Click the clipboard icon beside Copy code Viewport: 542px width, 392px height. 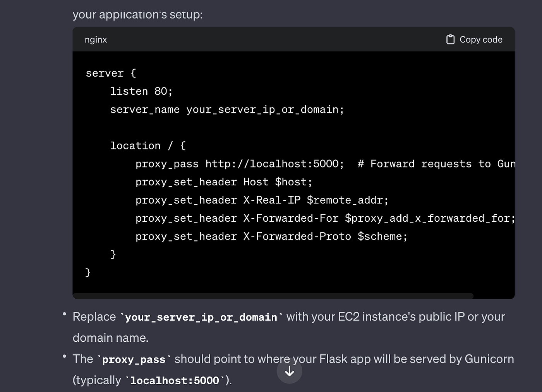click(x=450, y=39)
